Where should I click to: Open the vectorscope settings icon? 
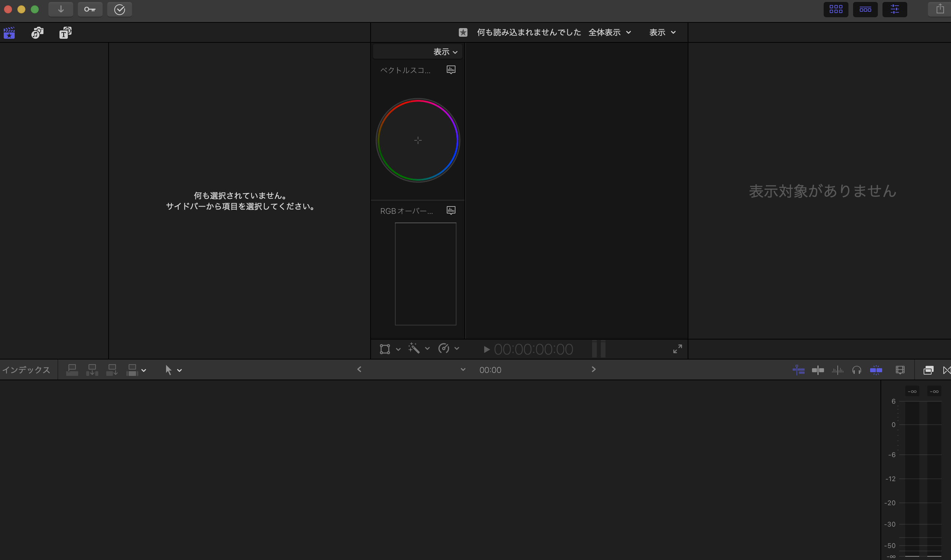click(x=451, y=70)
